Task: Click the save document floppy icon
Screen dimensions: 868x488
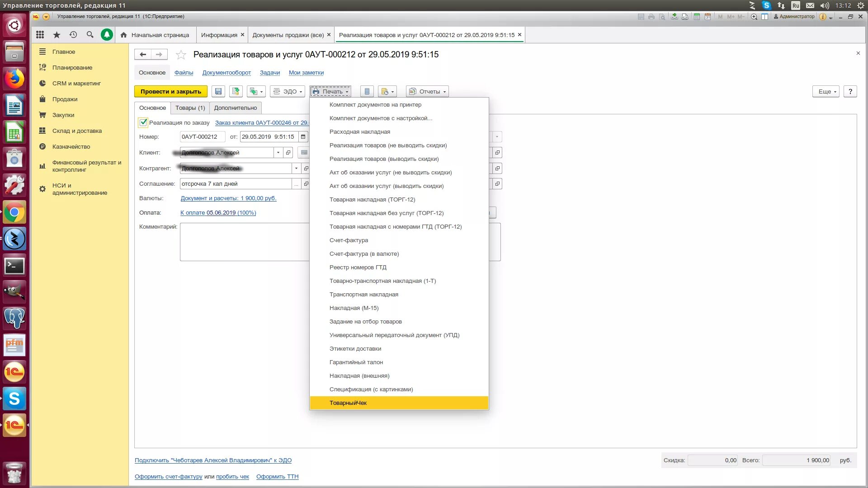Action: [218, 91]
